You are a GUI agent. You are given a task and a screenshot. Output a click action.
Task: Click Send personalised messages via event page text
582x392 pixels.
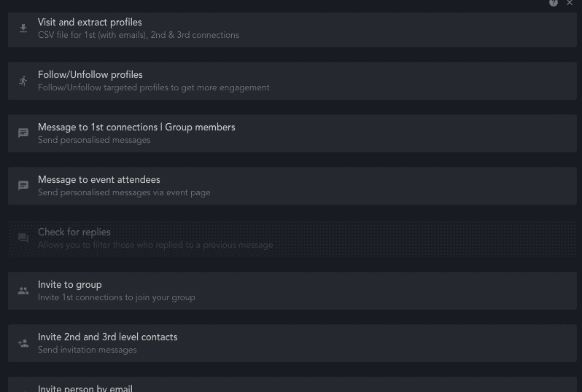pyautogui.click(x=124, y=193)
